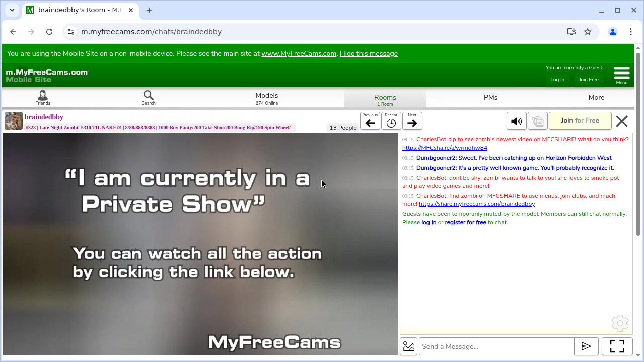Go to the Next room arrow
This screenshot has width=644, height=362.
(x=412, y=121)
